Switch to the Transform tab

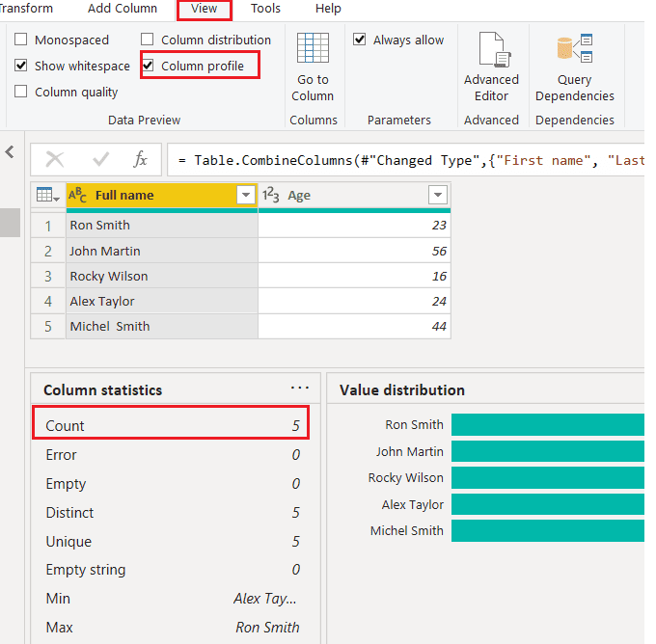(26, 9)
